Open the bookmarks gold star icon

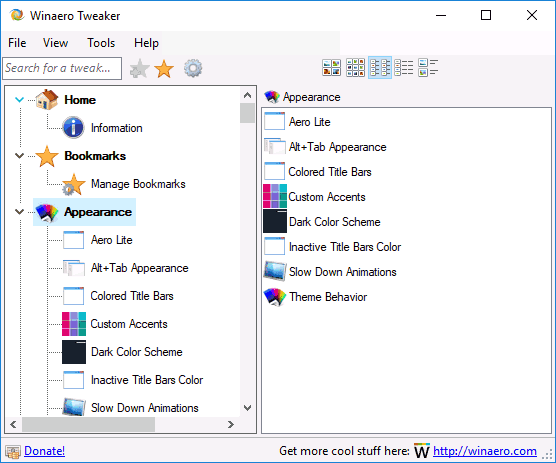(164, 68)
